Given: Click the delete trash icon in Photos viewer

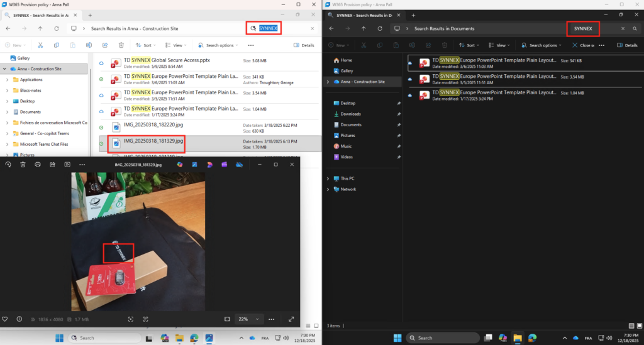Looking at the screenshot, I should click(x=23, y=165).
